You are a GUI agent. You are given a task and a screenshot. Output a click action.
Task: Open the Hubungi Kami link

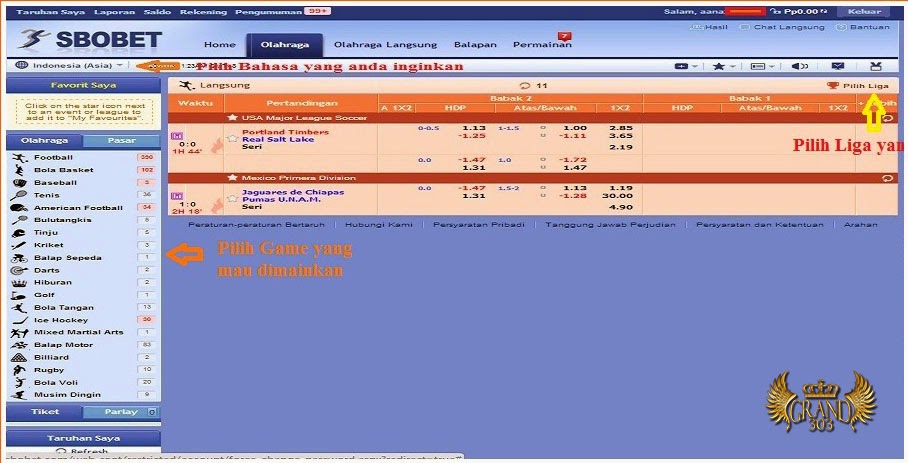379,225
